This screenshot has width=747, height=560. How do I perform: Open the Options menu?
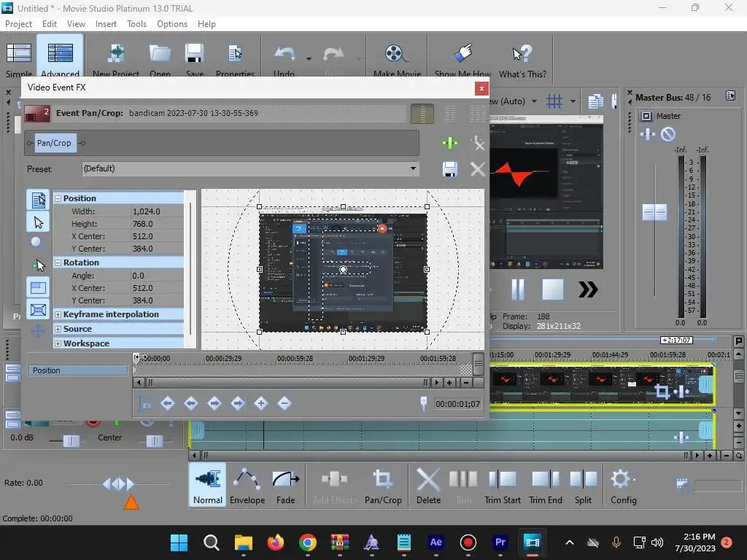(172, 24)
